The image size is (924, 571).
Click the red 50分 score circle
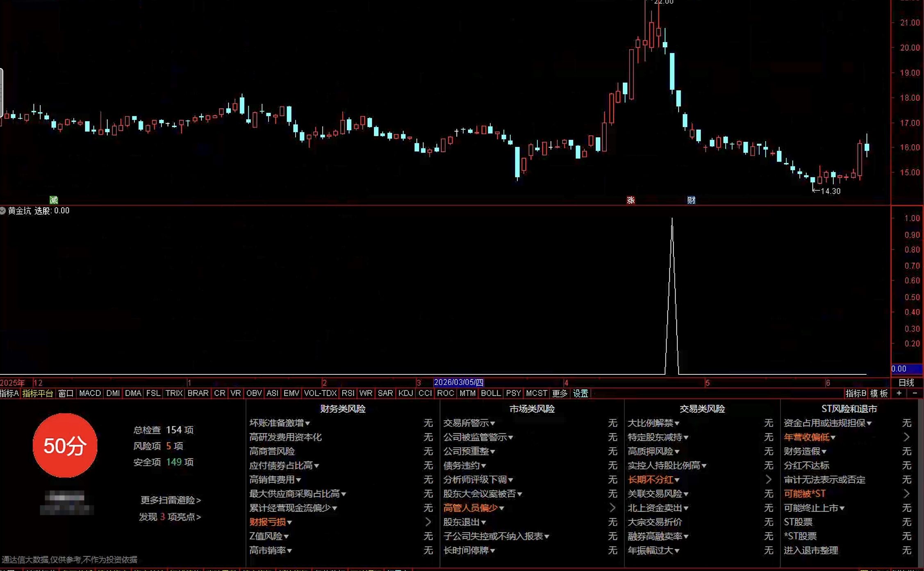pyautogui.click(x=65, y=445)
